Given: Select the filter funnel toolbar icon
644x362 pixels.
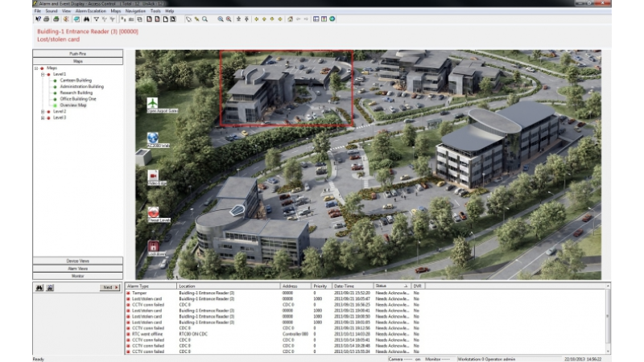Looking at the screenshot, I should point(96,19).
